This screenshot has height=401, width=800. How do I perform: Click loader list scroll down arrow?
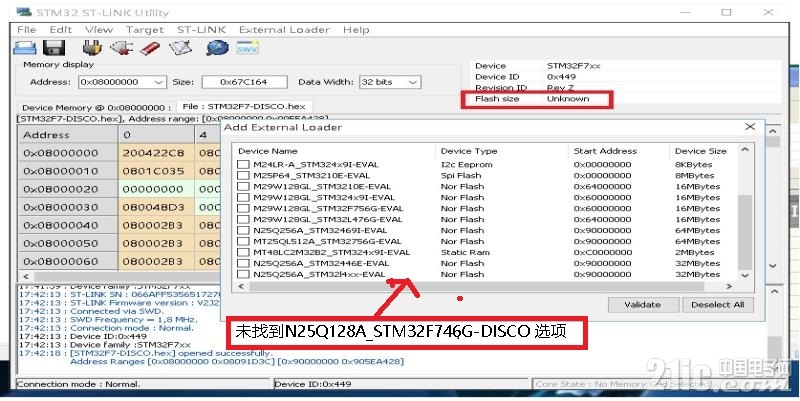pyautogui.click(x=745, y=275)
